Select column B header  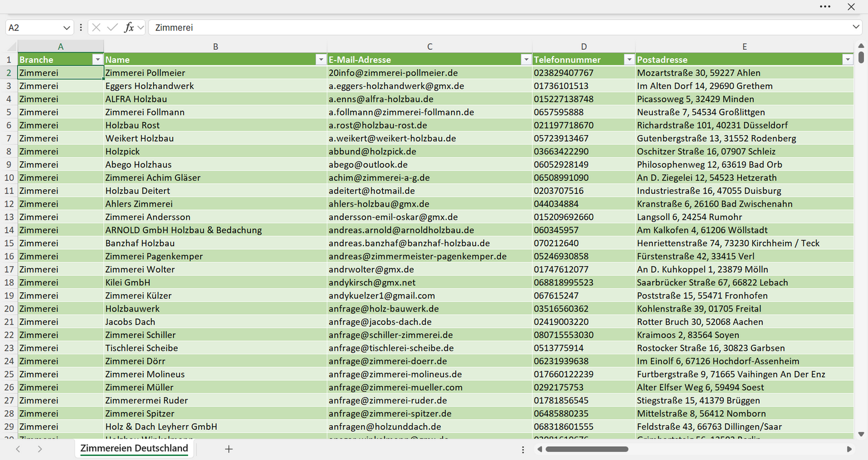216,47
